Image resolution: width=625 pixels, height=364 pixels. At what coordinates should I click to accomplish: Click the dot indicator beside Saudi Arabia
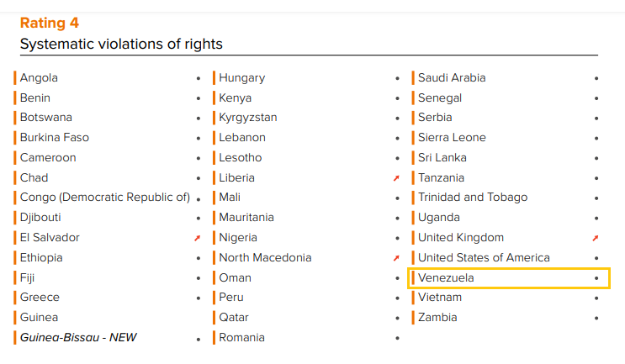[596, 78]
